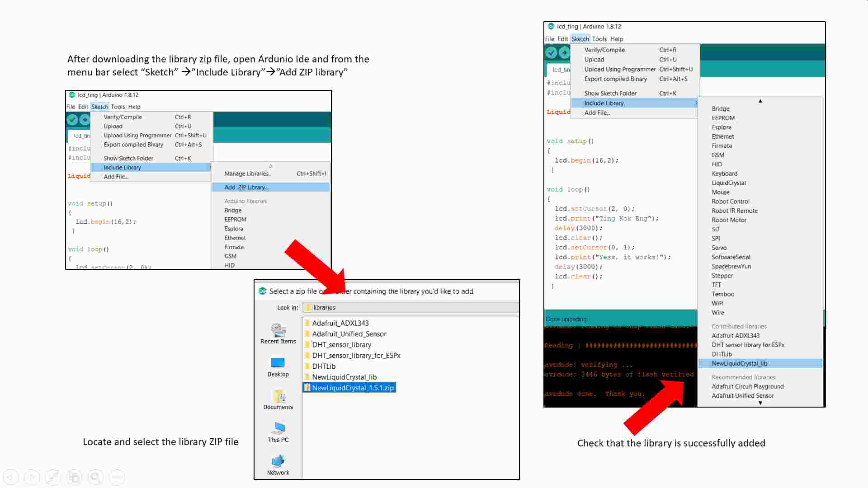This screenshot has height=488, width=868.
Task: Open Sketch menu in left Arduino window
Action: [99, 107]
